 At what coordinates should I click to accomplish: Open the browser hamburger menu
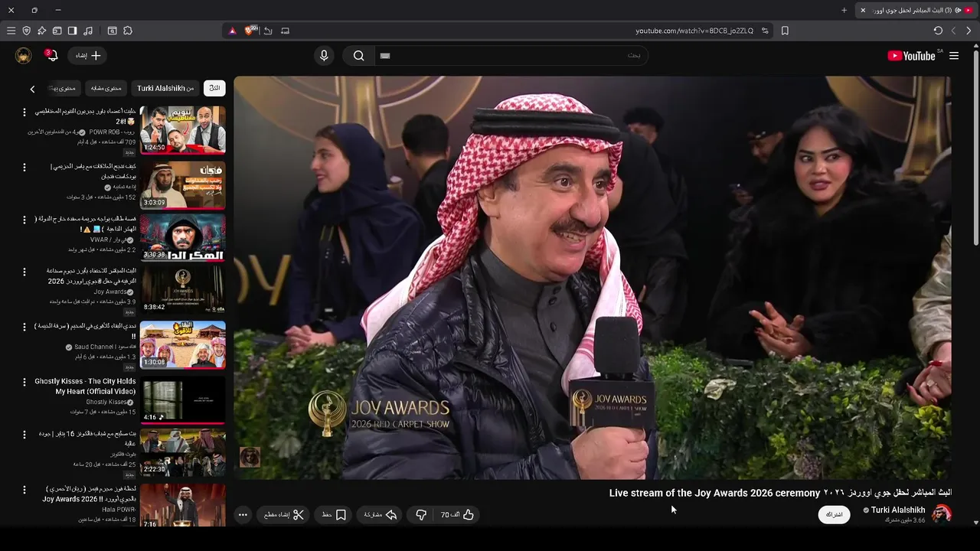point(11,31)
